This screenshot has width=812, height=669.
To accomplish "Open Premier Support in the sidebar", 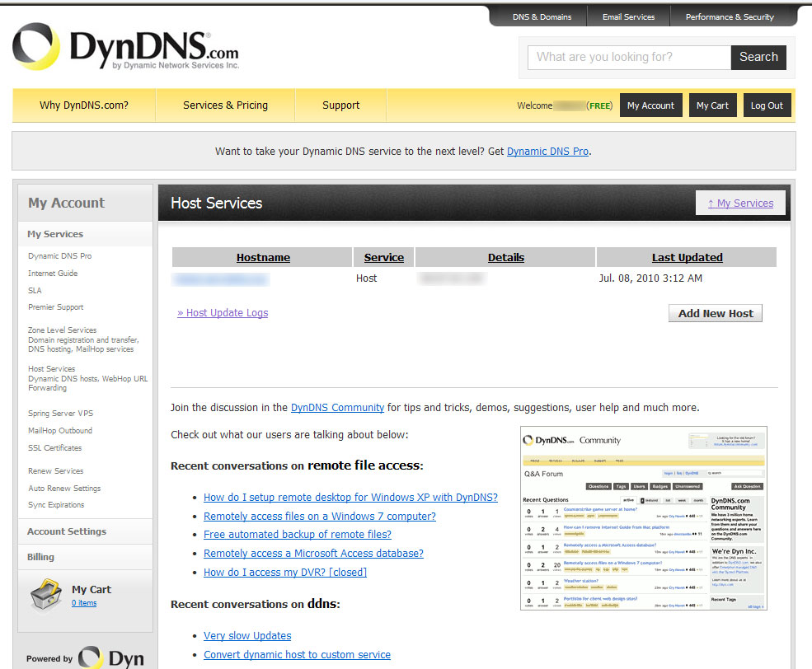I will pyautogui.click(x=55, y=306).
